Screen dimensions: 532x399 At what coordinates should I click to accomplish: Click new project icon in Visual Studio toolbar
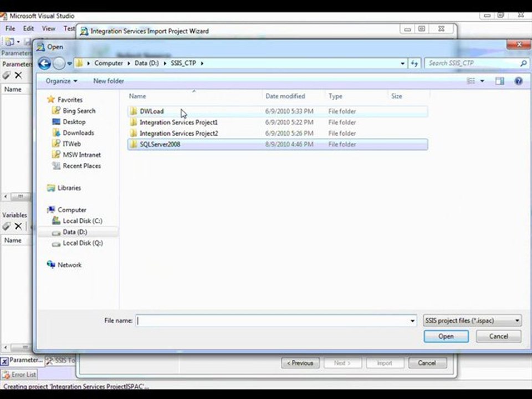pos(9,42)
